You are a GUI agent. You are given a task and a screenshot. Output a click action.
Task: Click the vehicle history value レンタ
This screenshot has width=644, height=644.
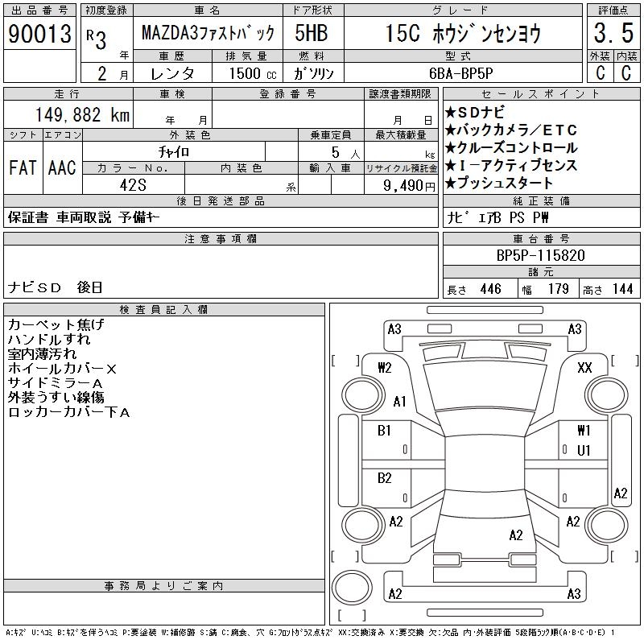click(172, 73)
